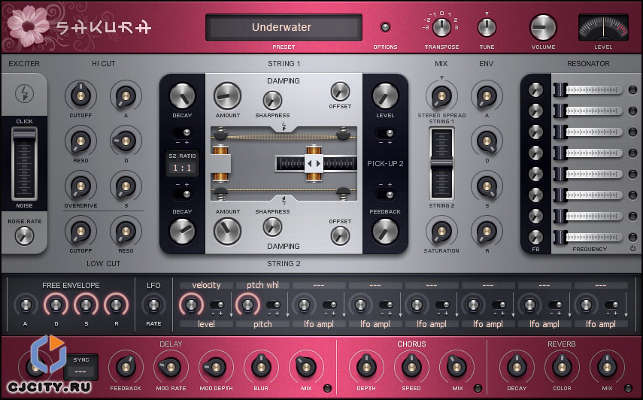Open the pitch whl modulation source selector
The height and width of the screenshot is (400, 643).
click(x=262, y=285)
